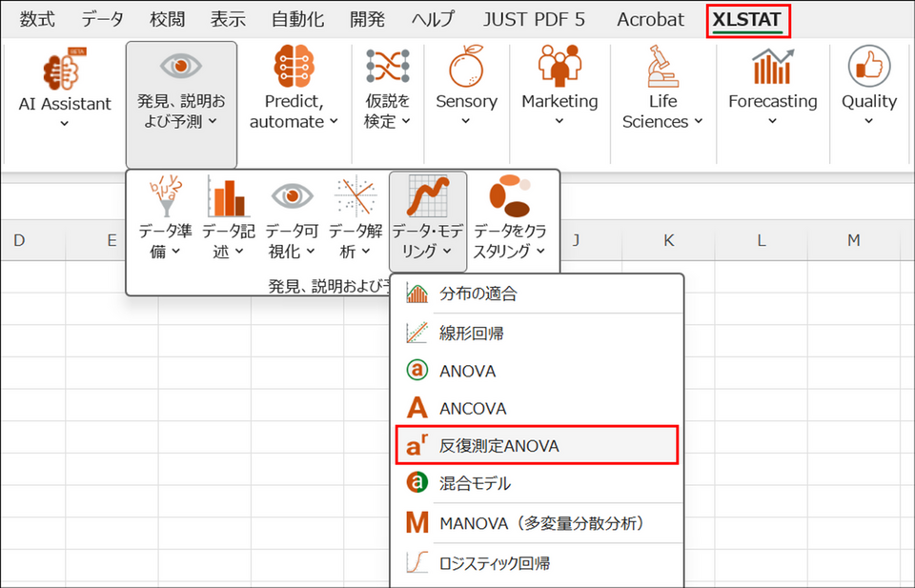
Task: Click the Marketing people group icon
Action: click(559, 67)
